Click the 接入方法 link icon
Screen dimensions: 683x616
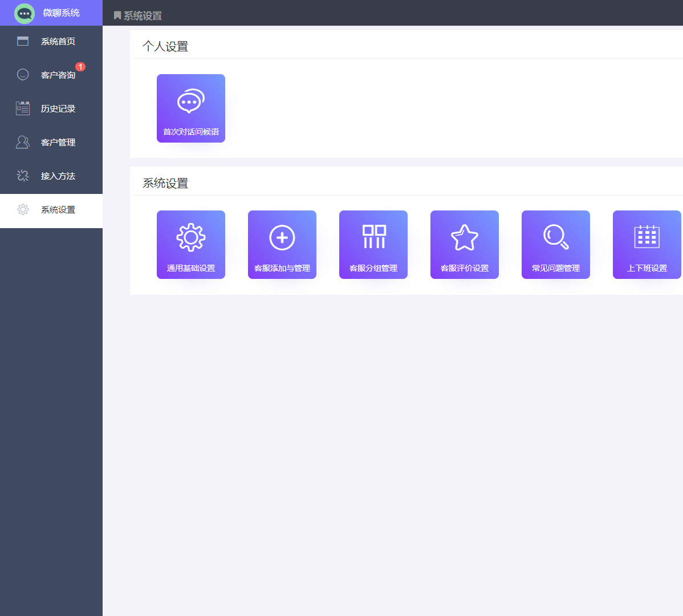(x=23, y=176)
